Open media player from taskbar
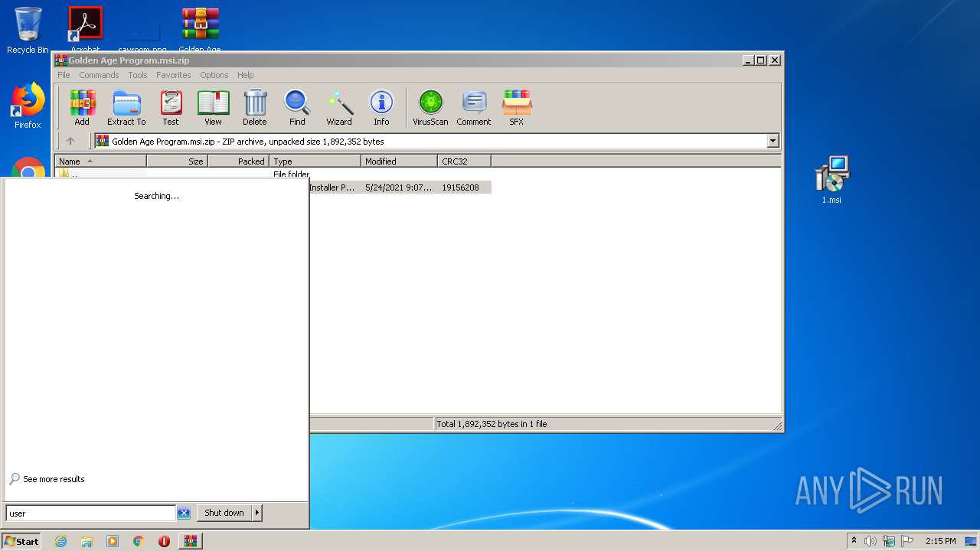The height and width of the screenshot is (551, 980). [x=113, y=541]
